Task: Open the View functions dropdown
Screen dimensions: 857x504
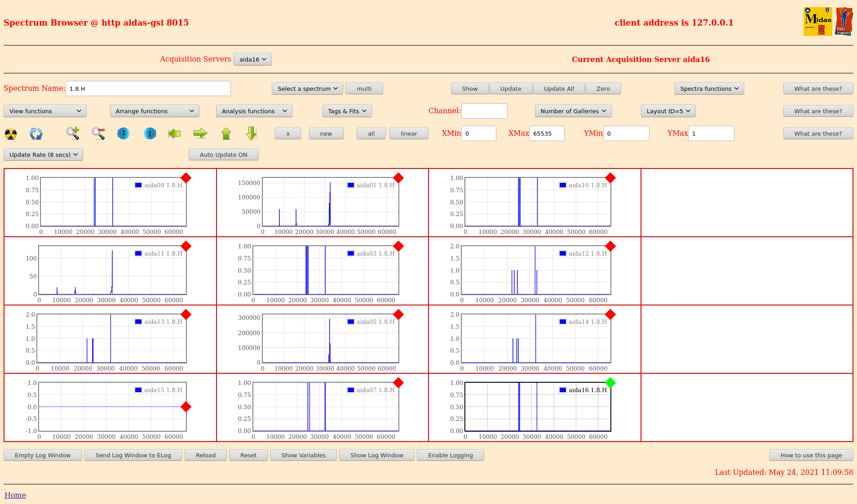Action: click(x=45, y=111)
